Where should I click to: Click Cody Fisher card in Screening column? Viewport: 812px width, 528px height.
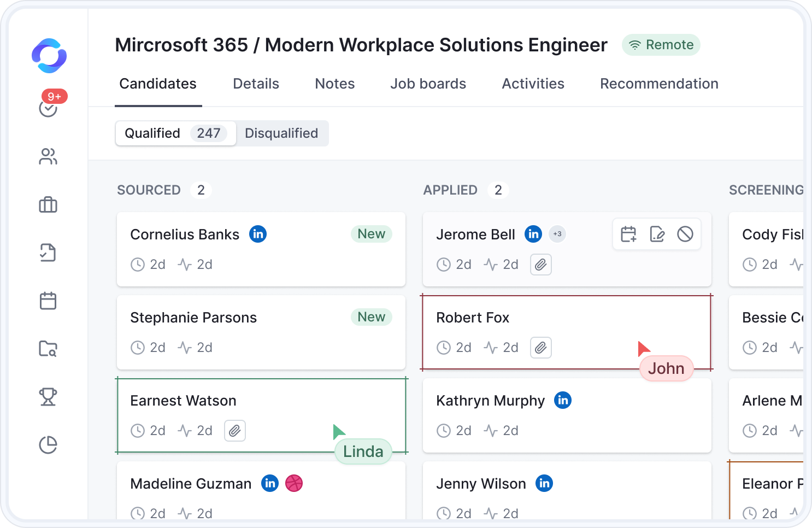point(766,249)
